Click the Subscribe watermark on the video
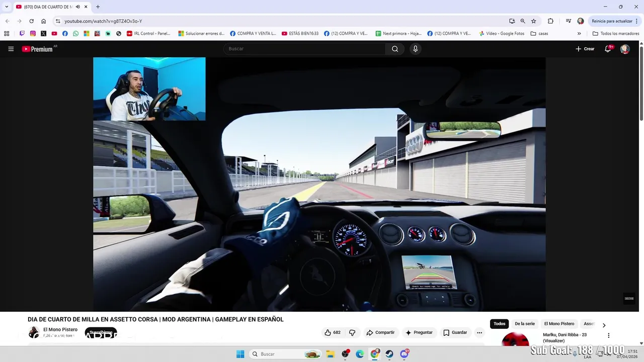 pyautogui.click(x=629, y=299)
